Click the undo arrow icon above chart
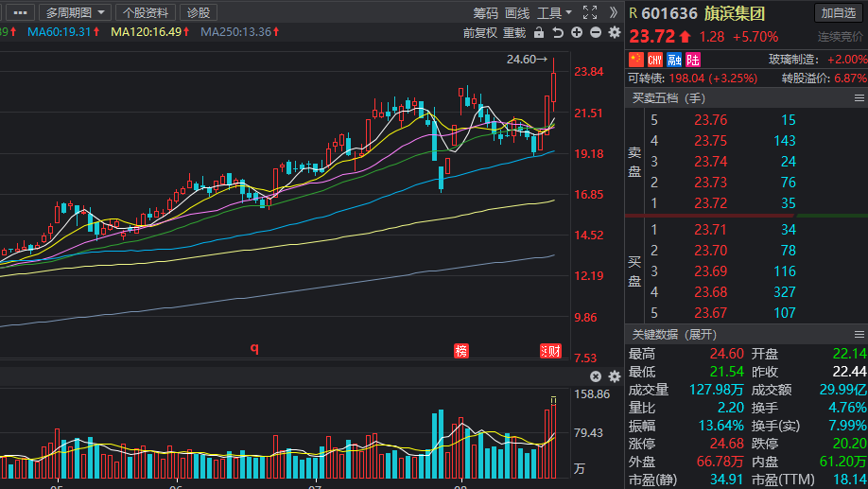 pos(558,33)
